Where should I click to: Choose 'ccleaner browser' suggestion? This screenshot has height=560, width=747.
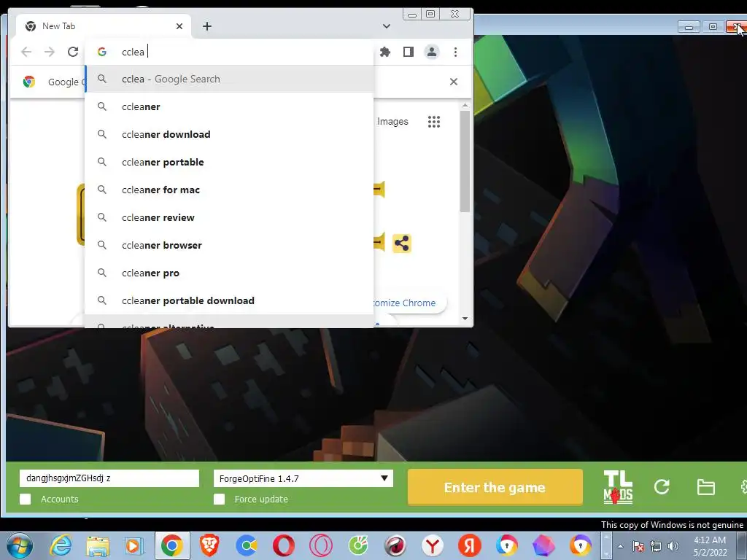tap(228, 245)
